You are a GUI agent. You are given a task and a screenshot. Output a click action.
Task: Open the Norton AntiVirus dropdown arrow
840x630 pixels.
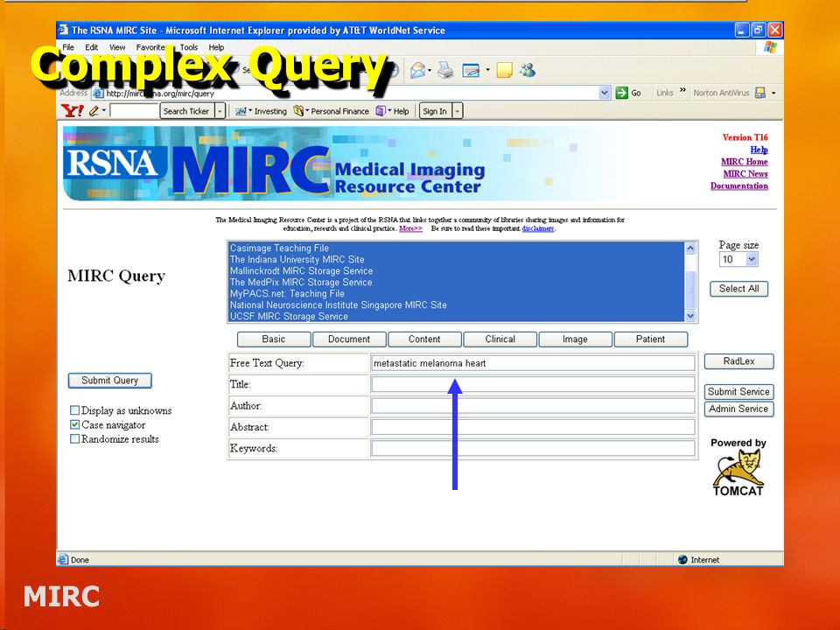click(773, 94)
